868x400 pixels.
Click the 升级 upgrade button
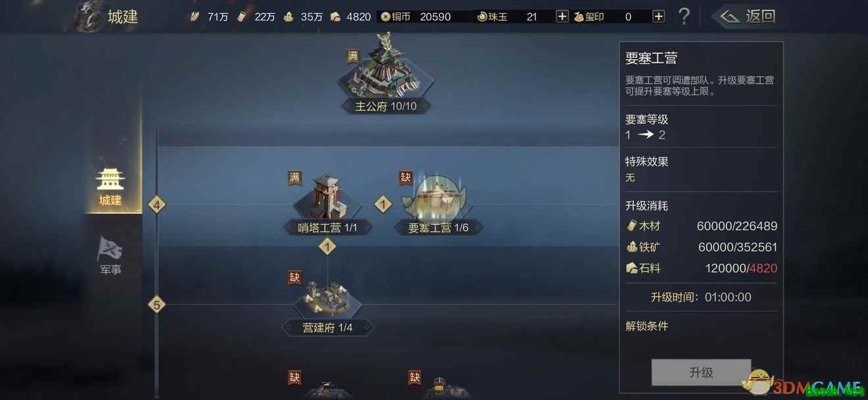coord(701,372)
